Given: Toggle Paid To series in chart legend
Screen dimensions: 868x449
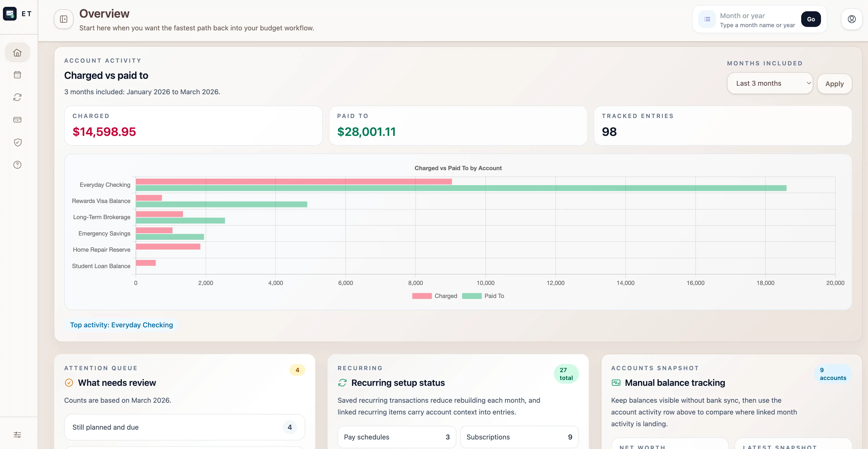Looking at the screenshot, I should pyautogui.click(x=483, y=296).
